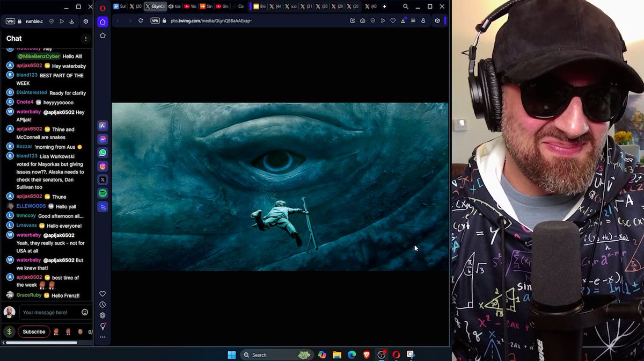
Task: Open Messenger in Opera sidebar
Action: 103,139
